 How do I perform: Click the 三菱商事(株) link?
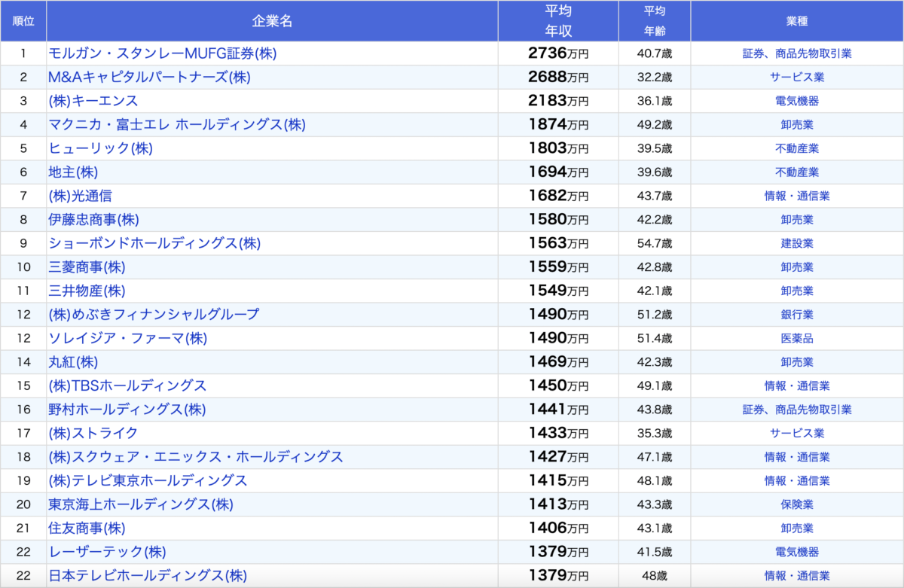(87, 267)
